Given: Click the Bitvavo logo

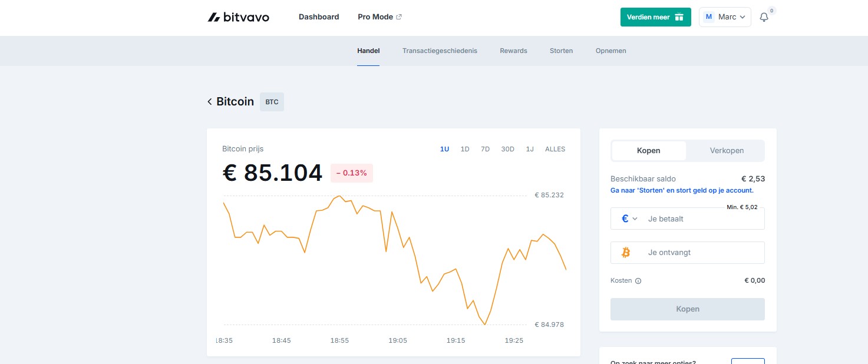Looking at the screenshot, I should [238, 17].
